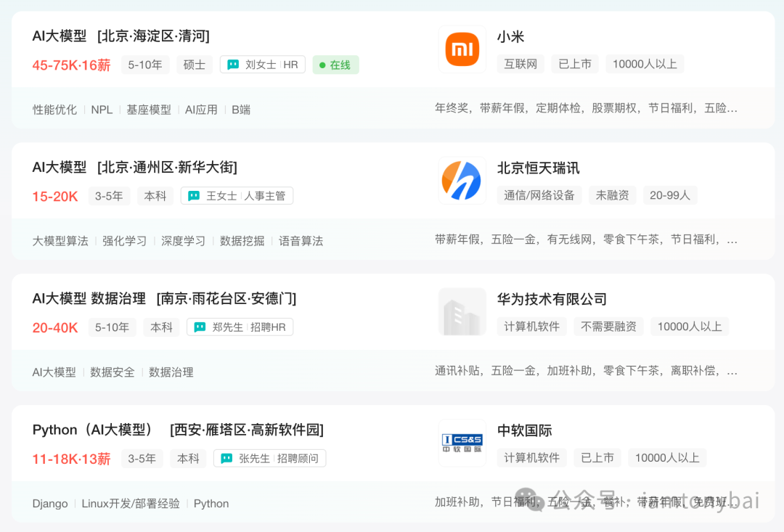Open job AI大模型 [北京·海淀区·清河]
Screen dimensions: 784x532
[x=121, y=36]
